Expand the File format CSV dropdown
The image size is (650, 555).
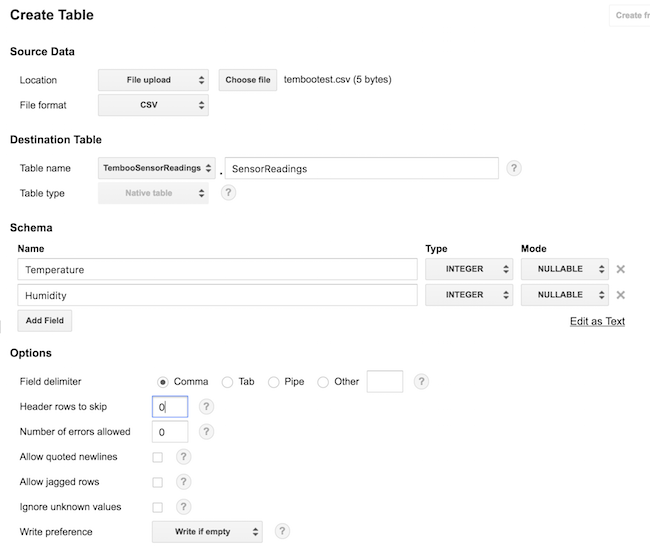click(153, 105)
